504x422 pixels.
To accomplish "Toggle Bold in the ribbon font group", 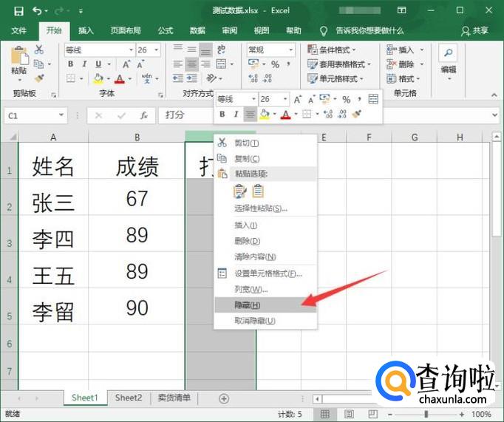I will tap(71, 64).
